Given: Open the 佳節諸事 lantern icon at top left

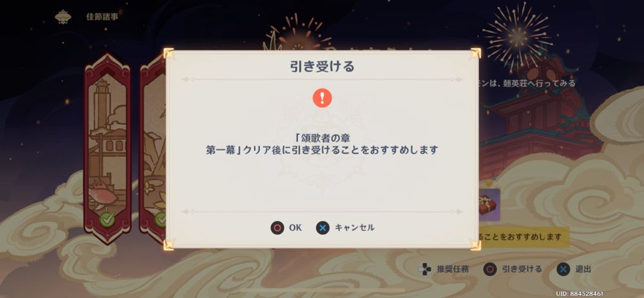Looking at the screenshot, I should tap(63, 17).
